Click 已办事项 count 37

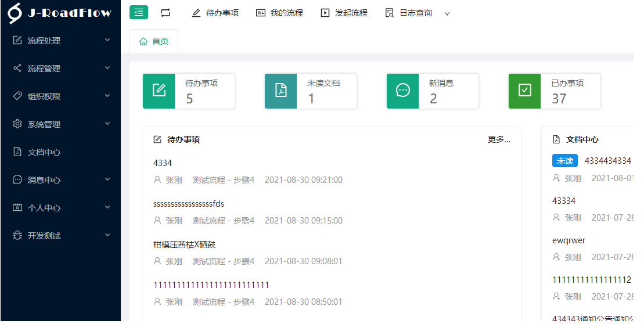559,99
